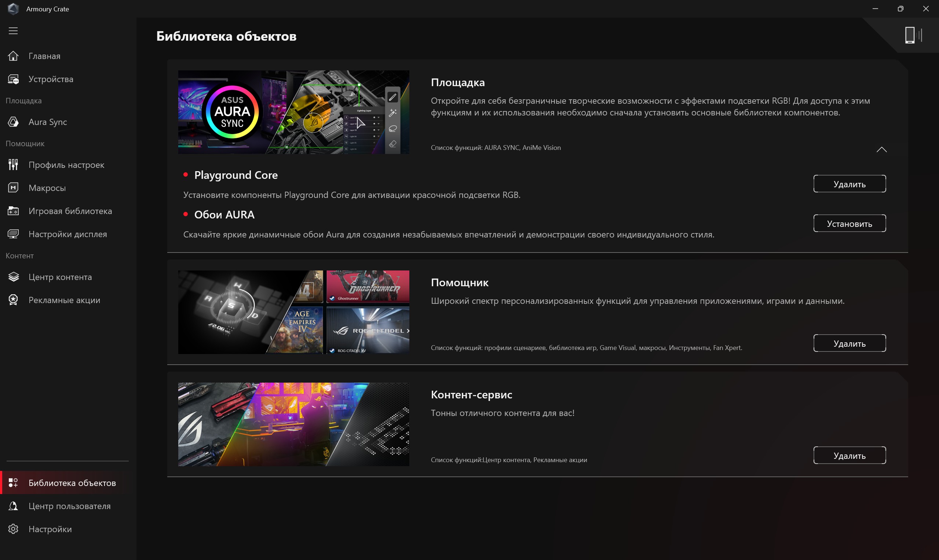Click the Помощник games banner thumbnail
939x560 pixels.
[293, 312]
